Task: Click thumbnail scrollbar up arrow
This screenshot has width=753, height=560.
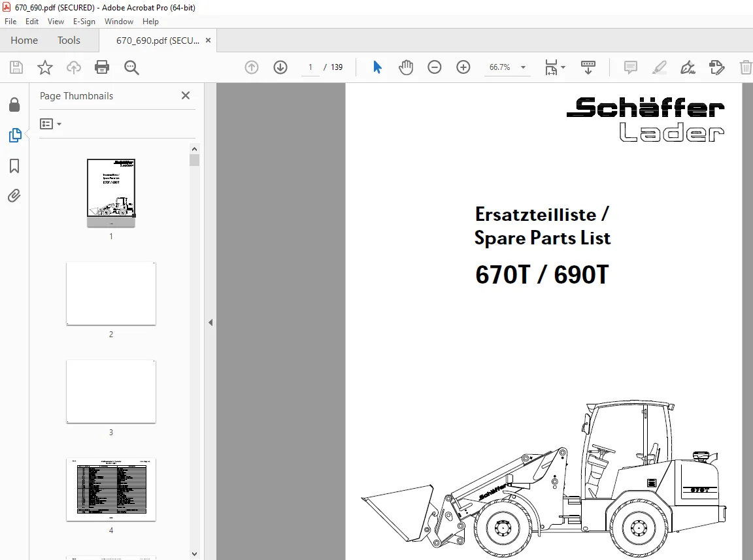Action: point(195,149)
